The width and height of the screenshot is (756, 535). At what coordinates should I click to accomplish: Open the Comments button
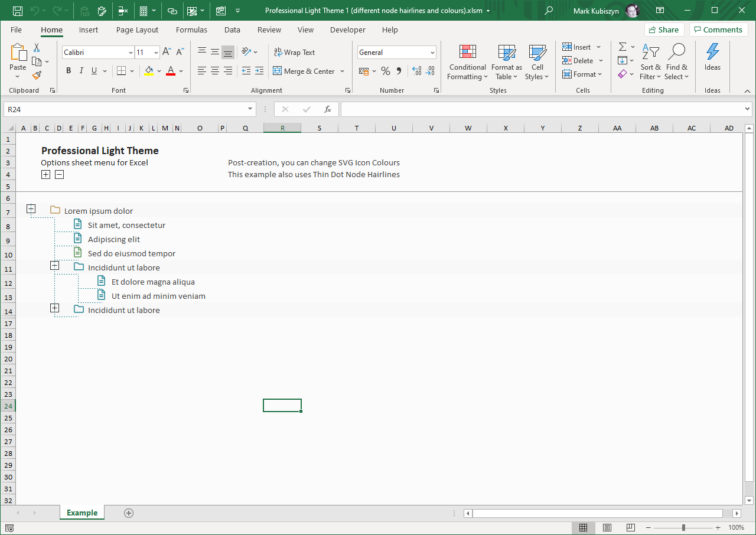[718, 30]
